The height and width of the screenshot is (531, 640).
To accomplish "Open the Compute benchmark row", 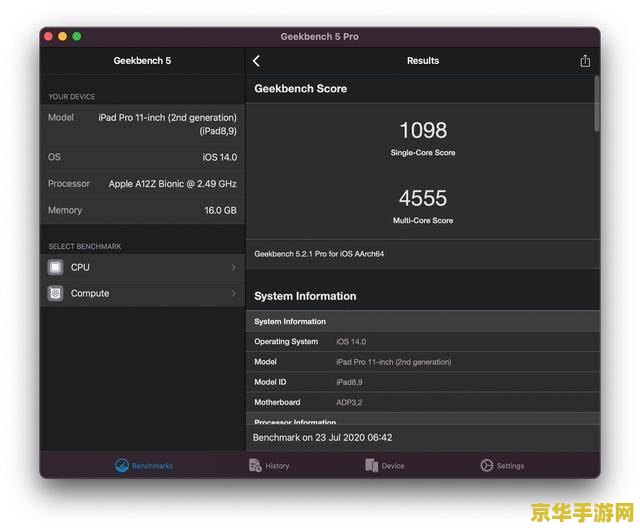I will 142,293.
